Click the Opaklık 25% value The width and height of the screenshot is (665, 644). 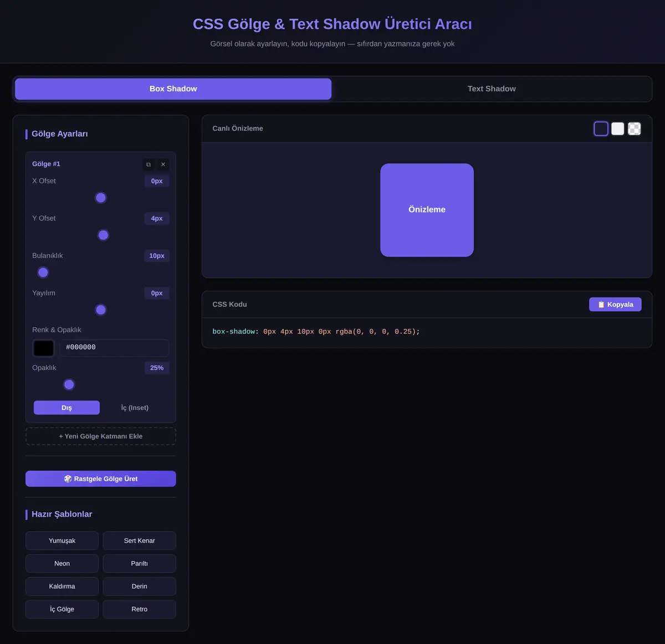pos(157,368)
